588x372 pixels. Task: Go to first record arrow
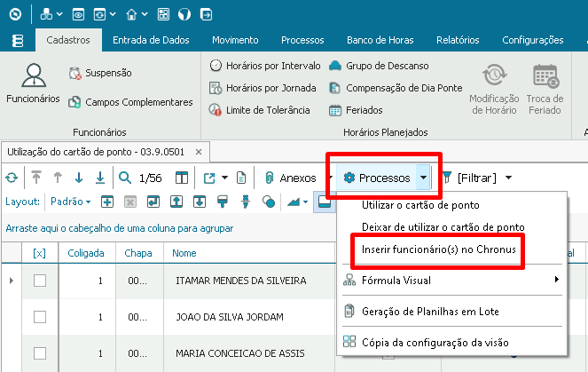coord(36,178)
